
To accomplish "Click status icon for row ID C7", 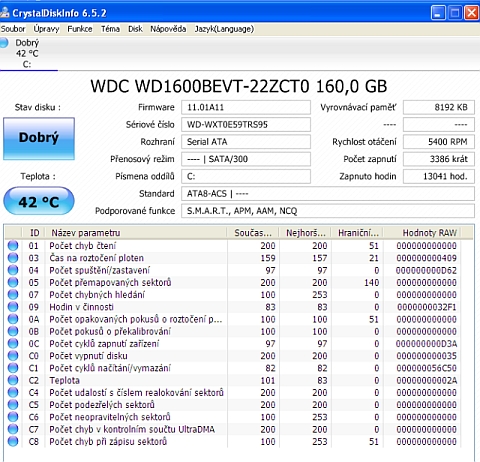I will [13, 429].
